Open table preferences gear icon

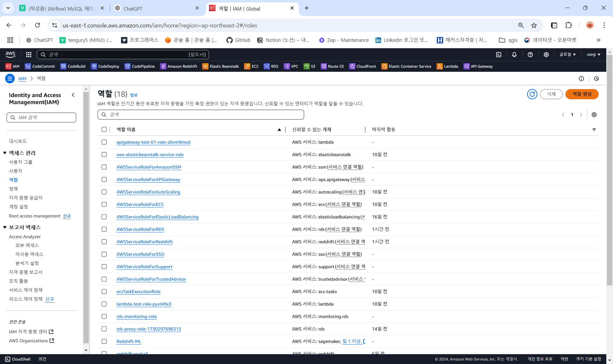(x=594, y=115)
